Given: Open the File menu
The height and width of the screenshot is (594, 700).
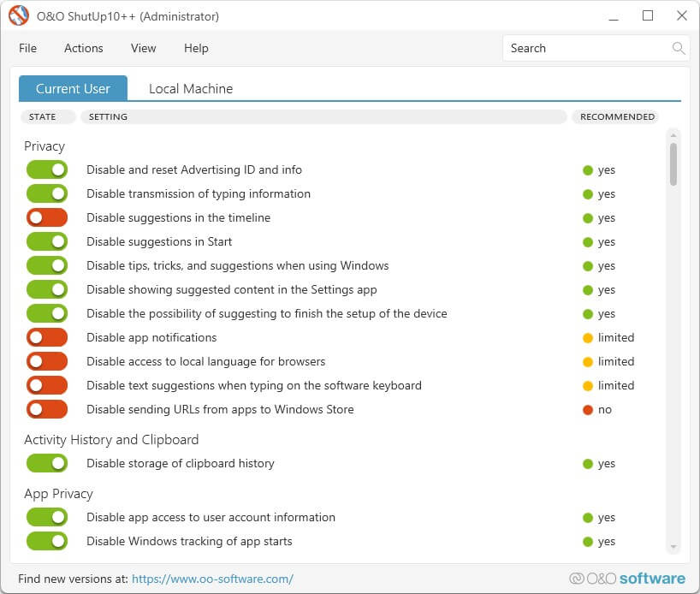Looking at the screenshot, I should (27, 48).
